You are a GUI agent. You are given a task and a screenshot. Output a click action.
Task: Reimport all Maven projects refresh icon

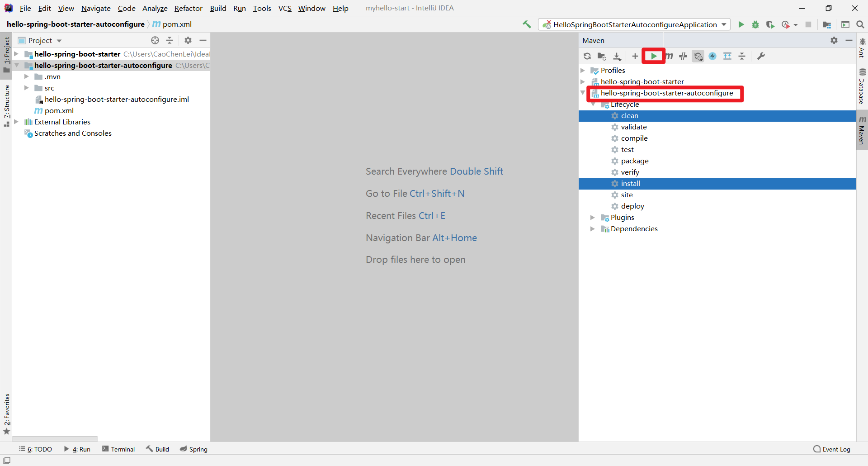(587, 56)
